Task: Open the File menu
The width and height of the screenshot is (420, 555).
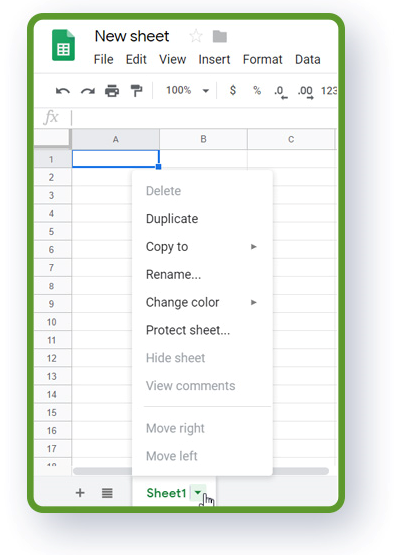Action: [103, 59]
